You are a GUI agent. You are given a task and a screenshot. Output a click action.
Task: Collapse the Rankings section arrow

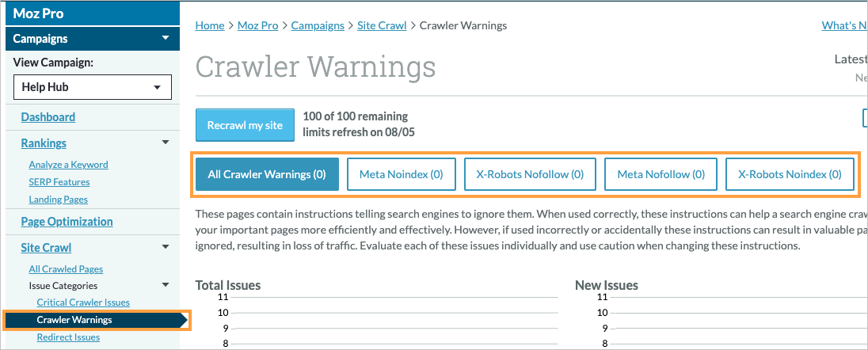[165, 143]
